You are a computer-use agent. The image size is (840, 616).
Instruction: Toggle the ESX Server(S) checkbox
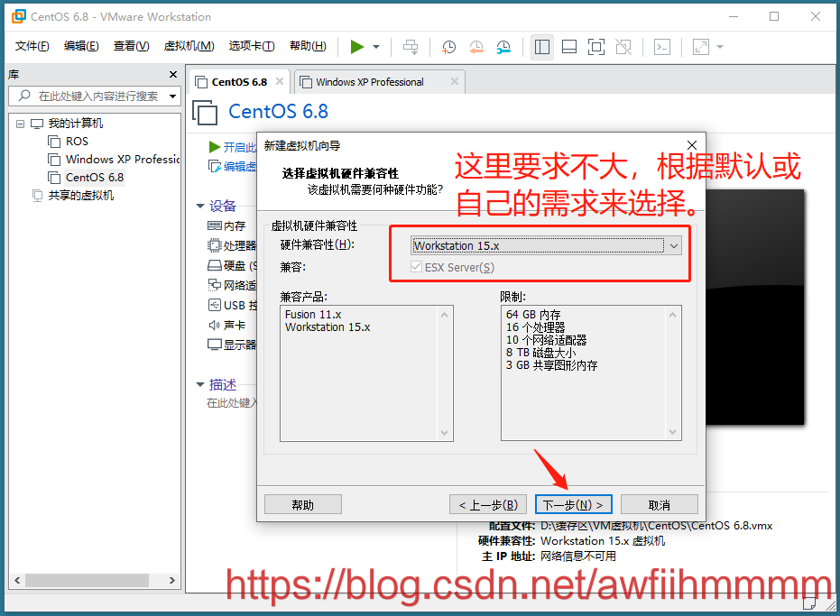coord(416,267)
